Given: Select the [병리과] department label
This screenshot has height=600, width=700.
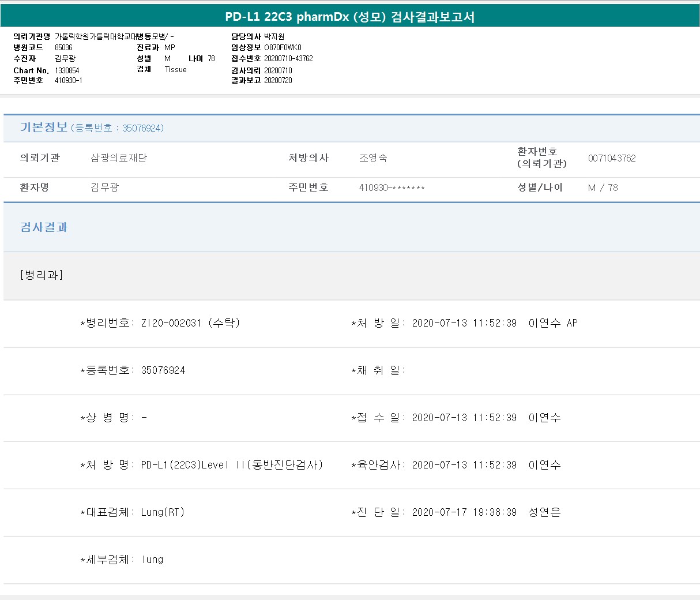Looking at the screenshot, I should tap(41, 275).
